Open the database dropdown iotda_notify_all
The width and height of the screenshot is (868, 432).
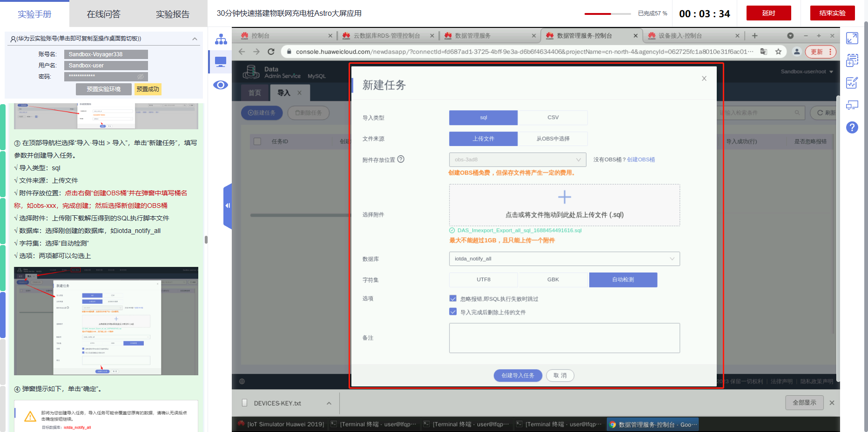565,259
